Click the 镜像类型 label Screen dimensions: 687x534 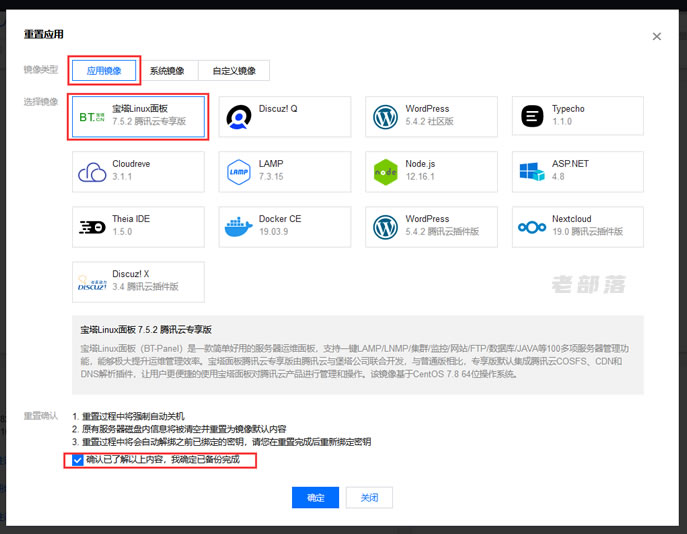(x=41, y=69)
